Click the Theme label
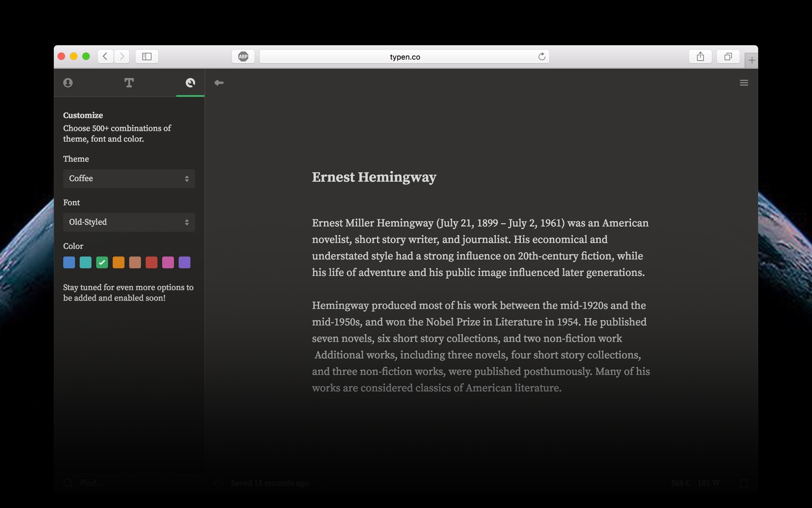This screenshot has width=812, height=508. [x=76, y=159]
